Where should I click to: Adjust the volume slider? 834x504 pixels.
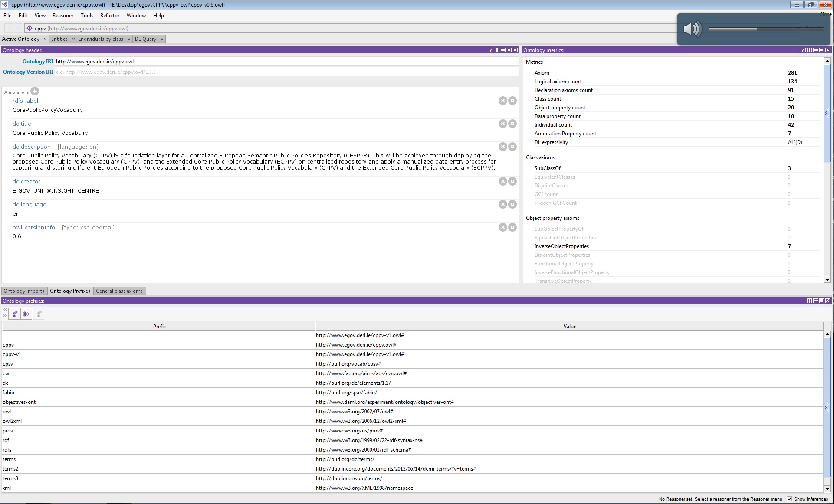(757, 29)
